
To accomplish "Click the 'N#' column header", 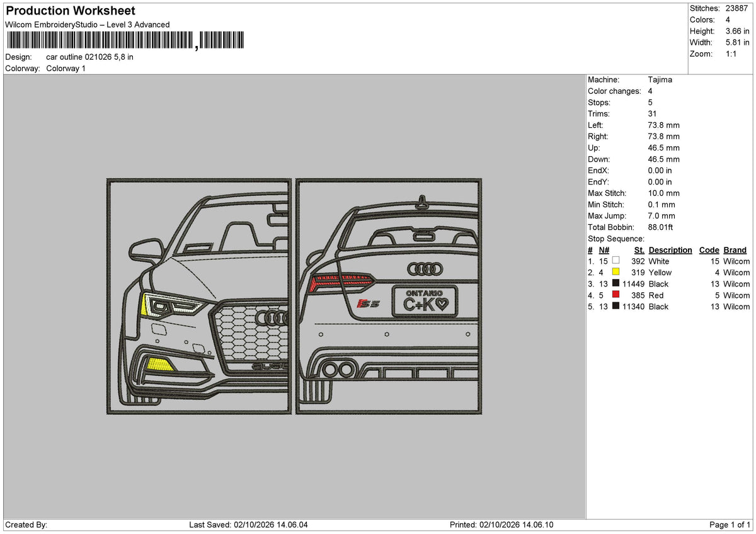I will pyautogui.click(x=604, y=249).
